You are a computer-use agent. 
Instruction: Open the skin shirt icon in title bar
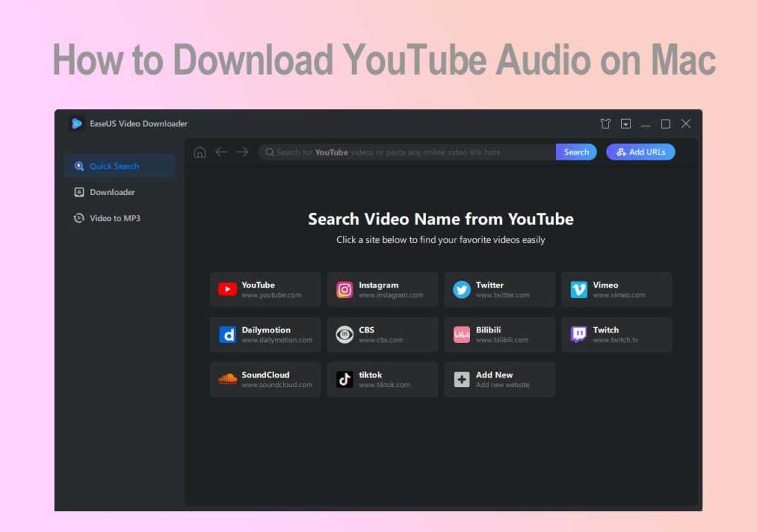[605, 123]
